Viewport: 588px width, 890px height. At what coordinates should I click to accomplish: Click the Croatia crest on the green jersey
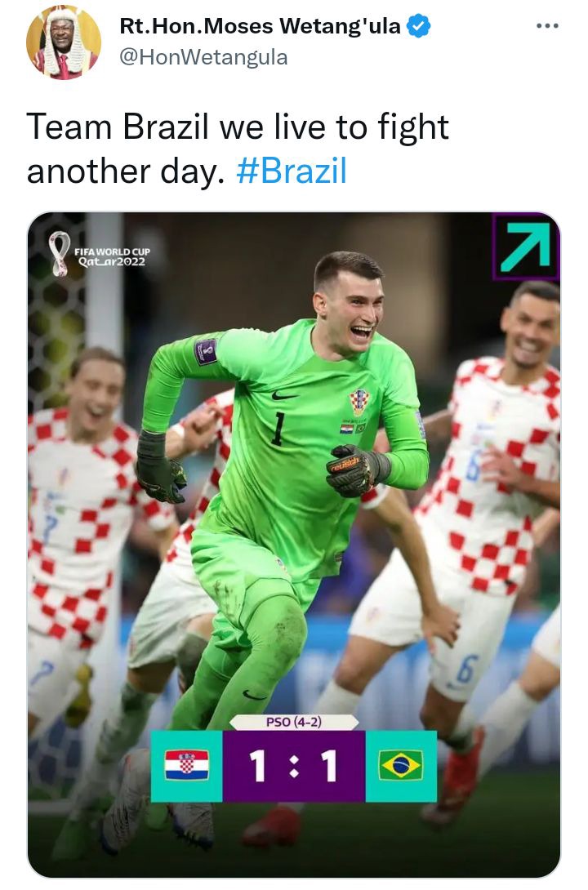(x=359, y=402)
